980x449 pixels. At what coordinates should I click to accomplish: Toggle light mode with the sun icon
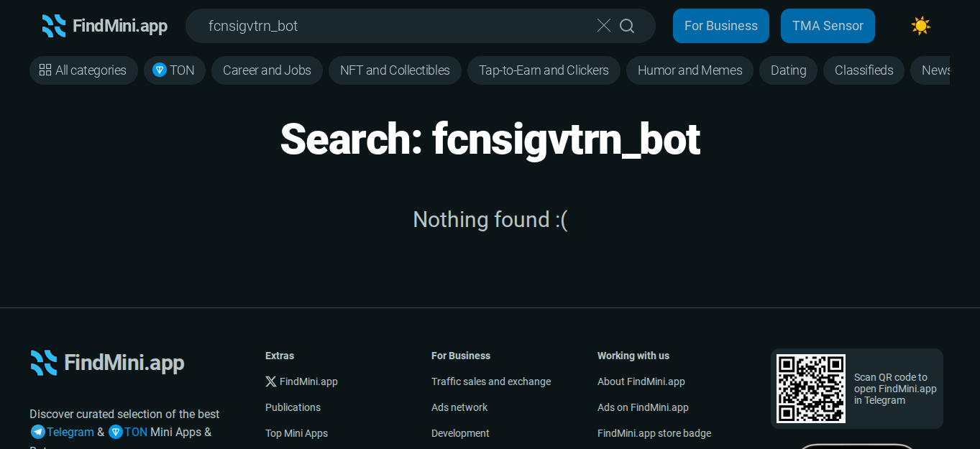coord(920,26)
